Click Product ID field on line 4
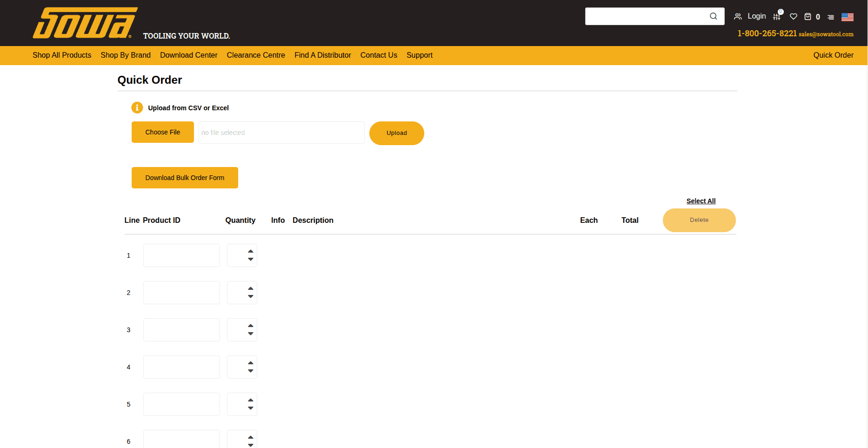The width and height of the screenshot is (868, 448). coord(181,367)
